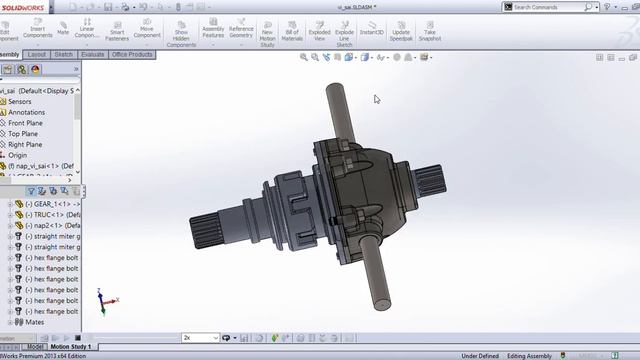Click Show Hidden Components
Screen dimensions: 640x360
pos(181,34)
